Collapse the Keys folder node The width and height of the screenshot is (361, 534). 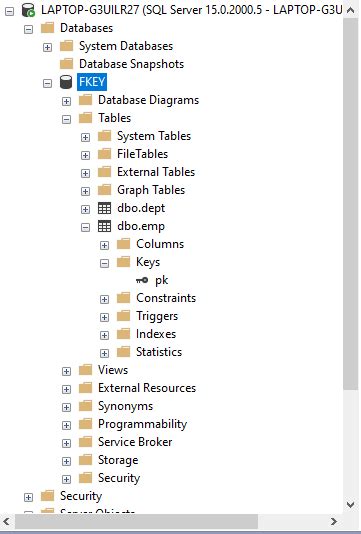[x=105, y=263]
